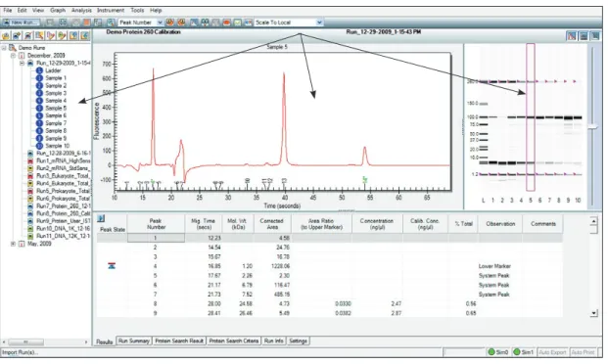The height and width of the screenshot is (364, 608).
Task: Click the peak number 1 cell in table
Action: pyautogui.click(x=156, y=238)
